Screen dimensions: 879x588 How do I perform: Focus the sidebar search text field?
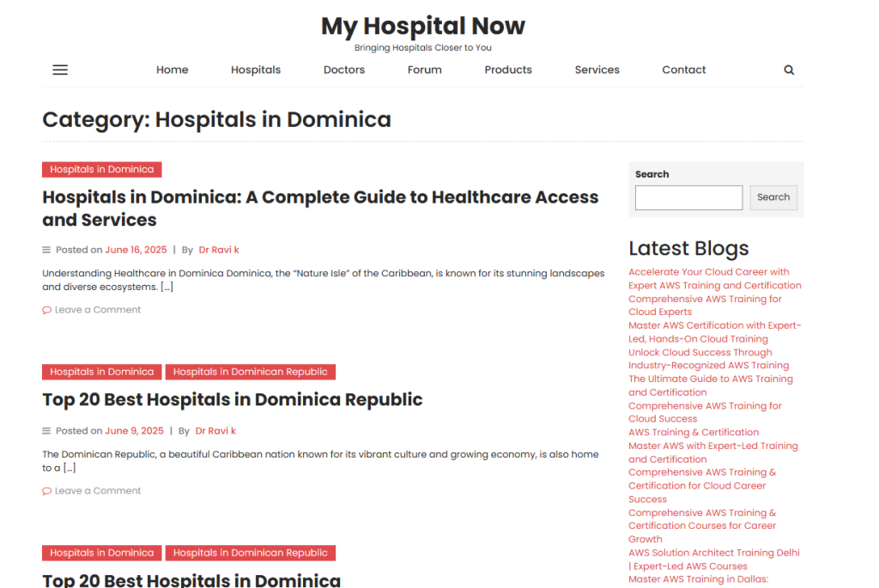click(x=688, y=197)
